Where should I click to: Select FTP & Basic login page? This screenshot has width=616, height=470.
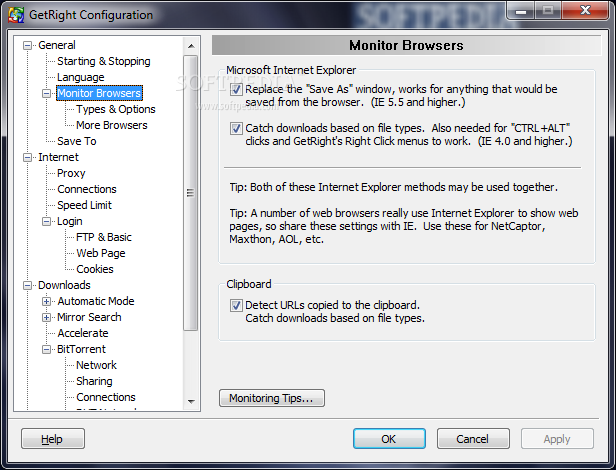[x=104, y=237]
